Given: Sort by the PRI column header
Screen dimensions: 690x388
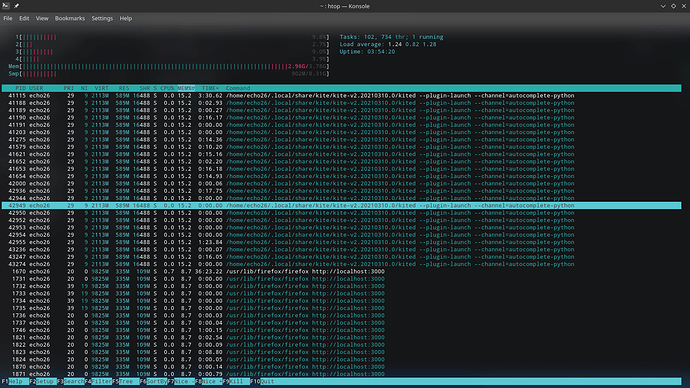Looking at the screenshot, I should (69, 88).
